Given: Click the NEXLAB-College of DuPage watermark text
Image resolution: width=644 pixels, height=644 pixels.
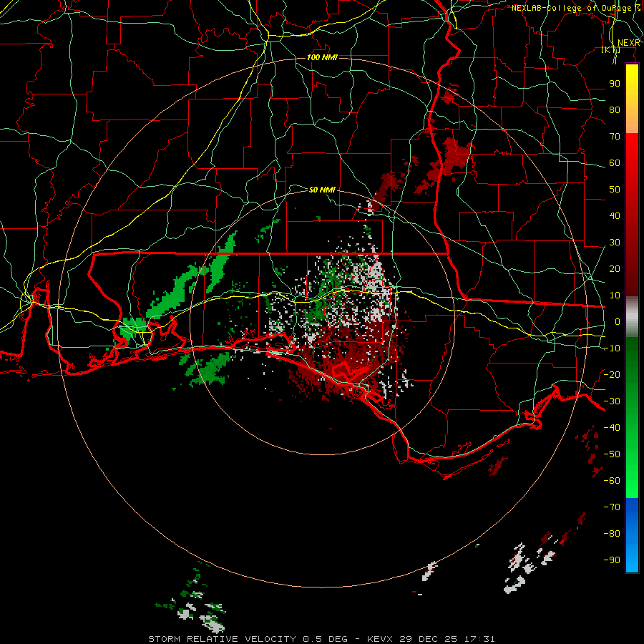Looking at the screenshot, I should (x=576, y=8).
